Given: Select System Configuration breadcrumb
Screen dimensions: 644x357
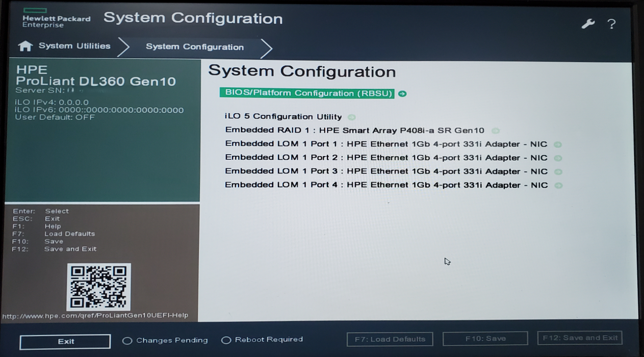Looking at the screenshot, I should coord(195,47).
